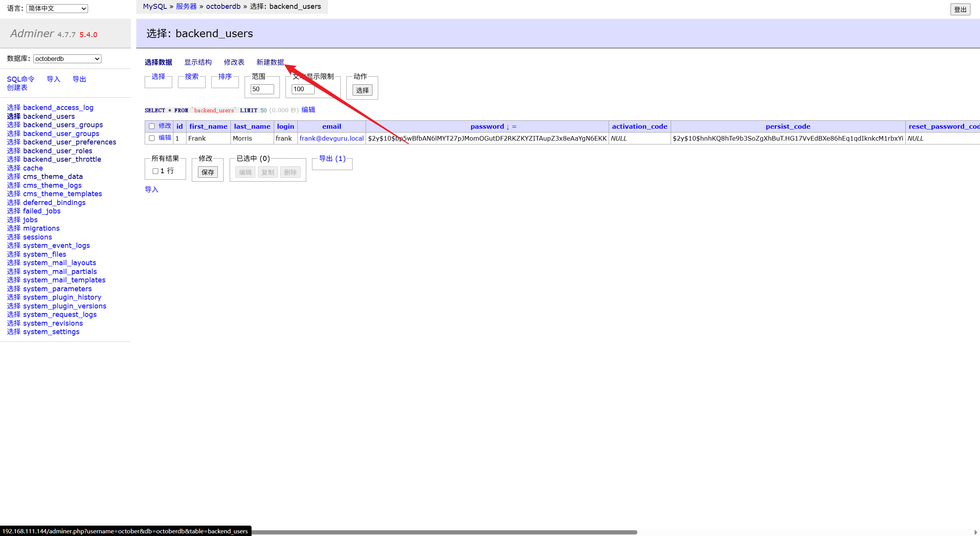Click 编辑 edit link for Frank's row
This screenshot has width=980, height=536.
165,138
